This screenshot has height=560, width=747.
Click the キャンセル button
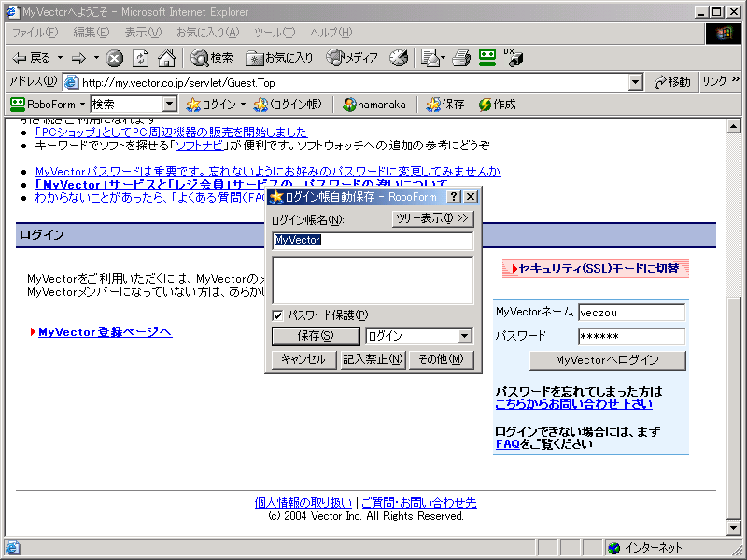[303, 359]
